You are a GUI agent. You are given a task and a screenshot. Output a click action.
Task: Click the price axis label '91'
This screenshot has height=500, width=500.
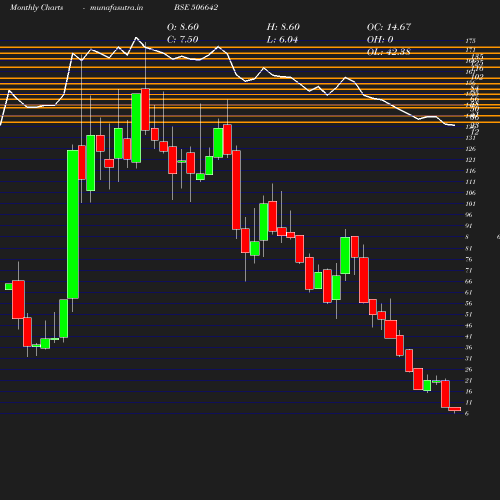coord(469,226)
